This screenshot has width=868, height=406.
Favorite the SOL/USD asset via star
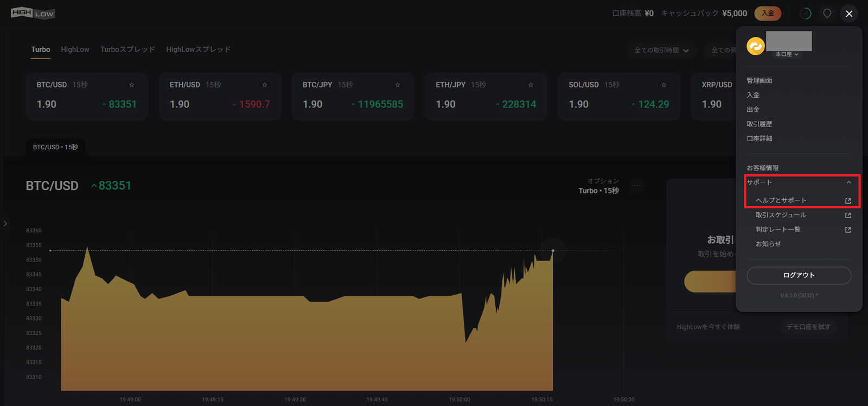click(x=663, y=85)
